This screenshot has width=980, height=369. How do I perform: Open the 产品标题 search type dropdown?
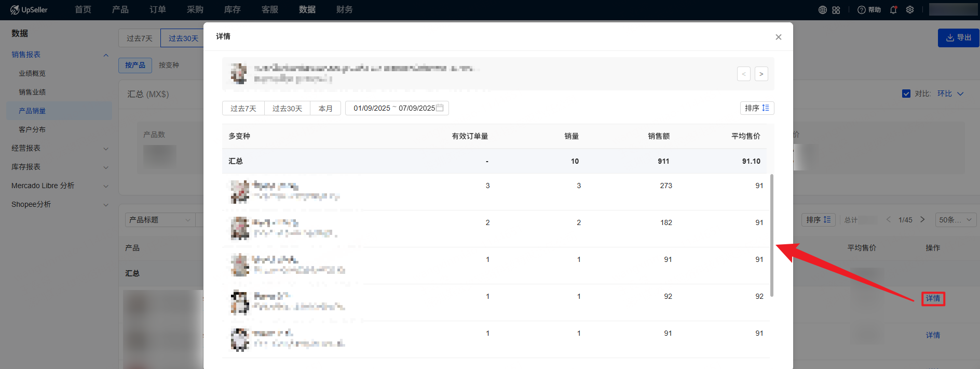click(x=160, y=220)
